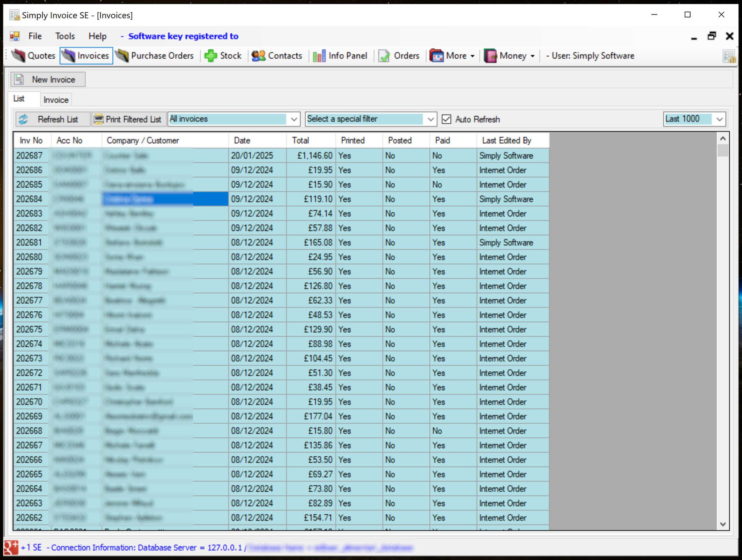
Task: Switch to the Invoice tab
Action: pyautogui.click(x=56, y=100)
